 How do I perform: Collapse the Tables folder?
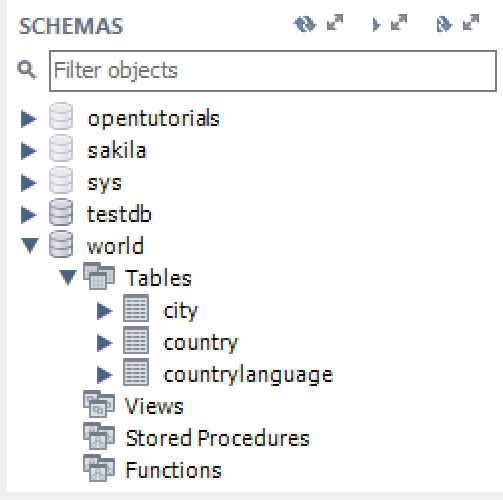click(68, 278)
